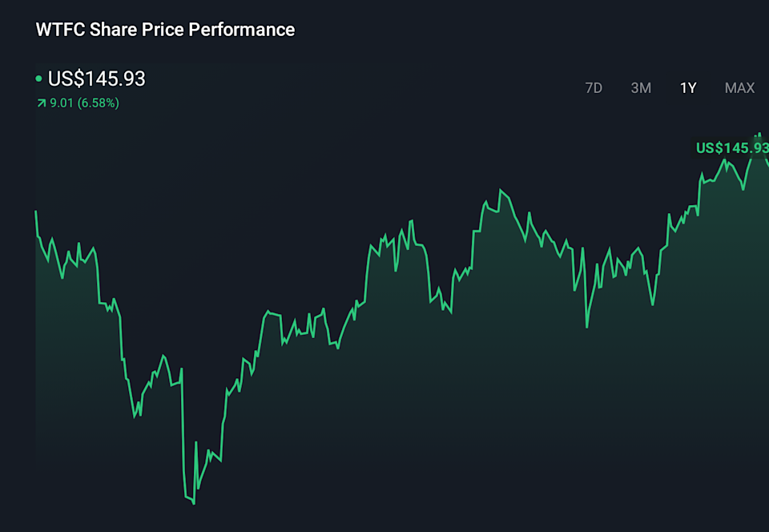The height and width of the screenshot is (532, 769).
Task: Choose the 1Y time range
Action: click(688, 88)
